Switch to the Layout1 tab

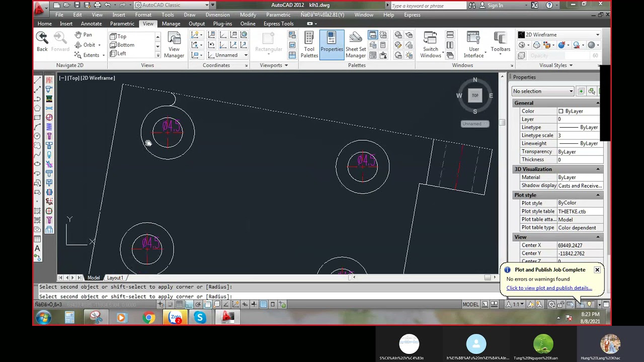point(115,278)
